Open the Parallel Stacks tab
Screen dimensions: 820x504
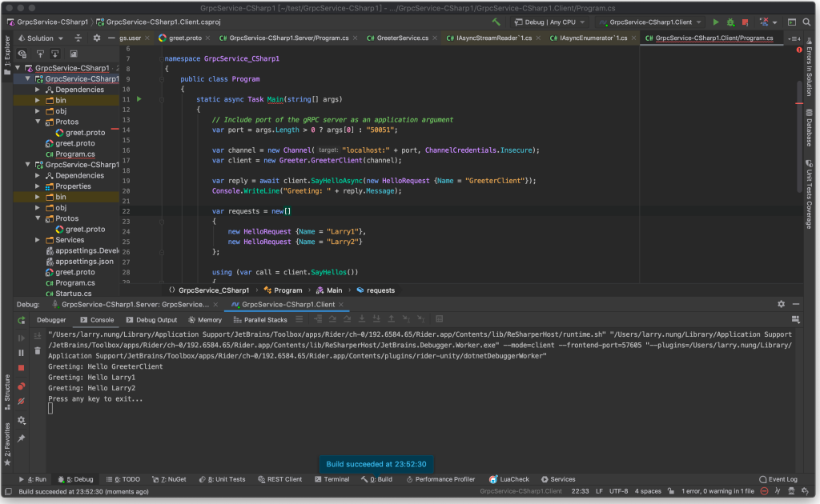[x=260, y=320]
